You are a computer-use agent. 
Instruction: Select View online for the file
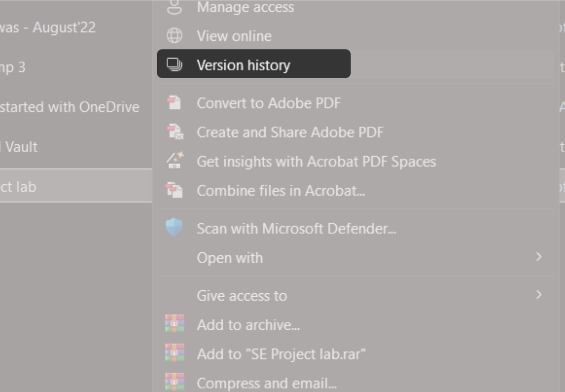click(x=234, y=36)
